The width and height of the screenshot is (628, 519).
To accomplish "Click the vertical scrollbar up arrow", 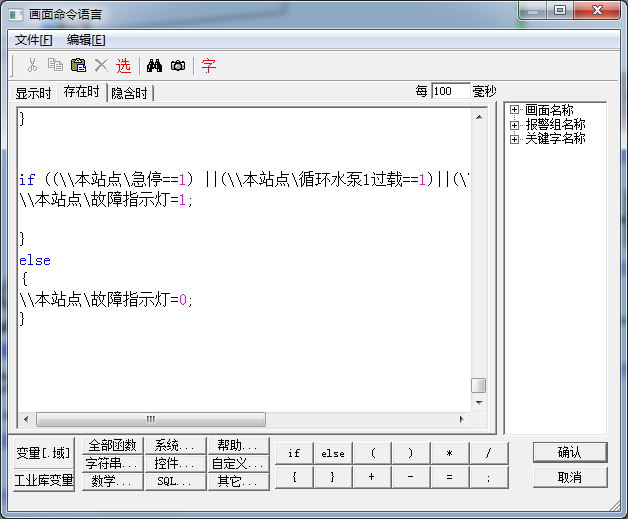I will pyautogui.click(x=479, y=117).
